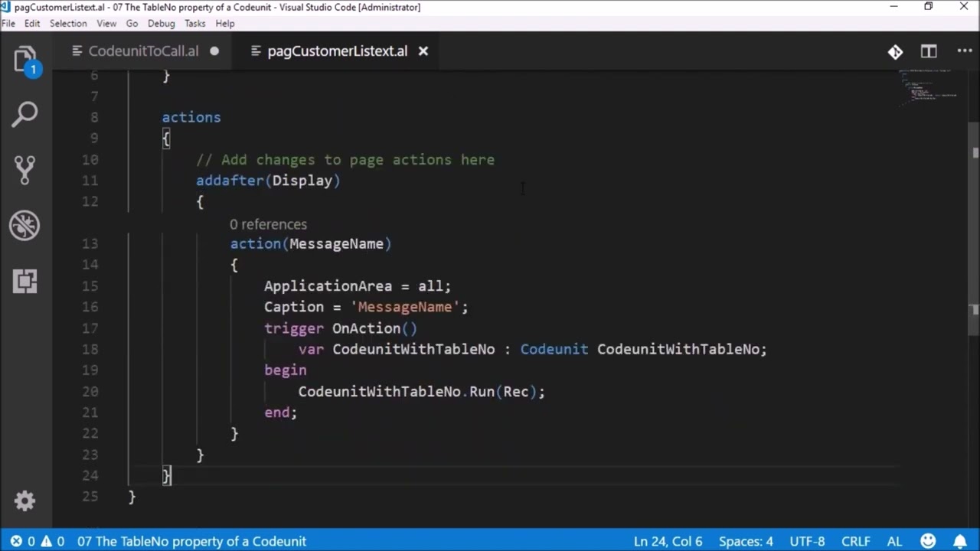Click the Open Changes git icon
980x551 pixels.
pyautogui.click(x=895, y=51)
